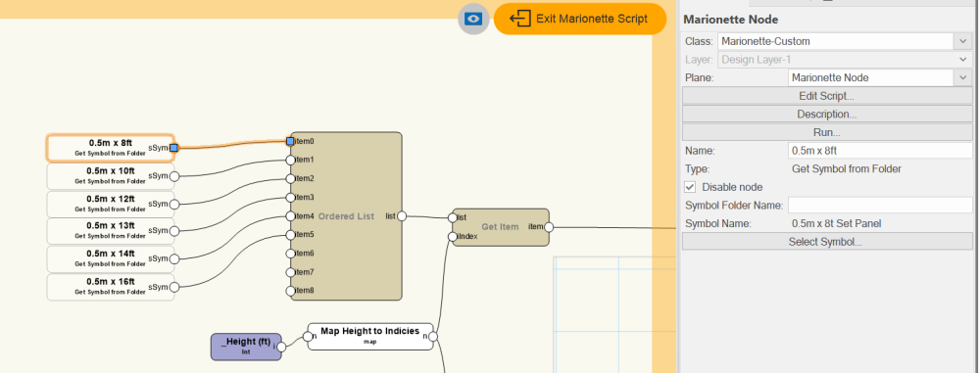The height and width of the screenshot is (373, 980).
Task: Click the iIndex input port on Get Item
Action: (453, 236)
